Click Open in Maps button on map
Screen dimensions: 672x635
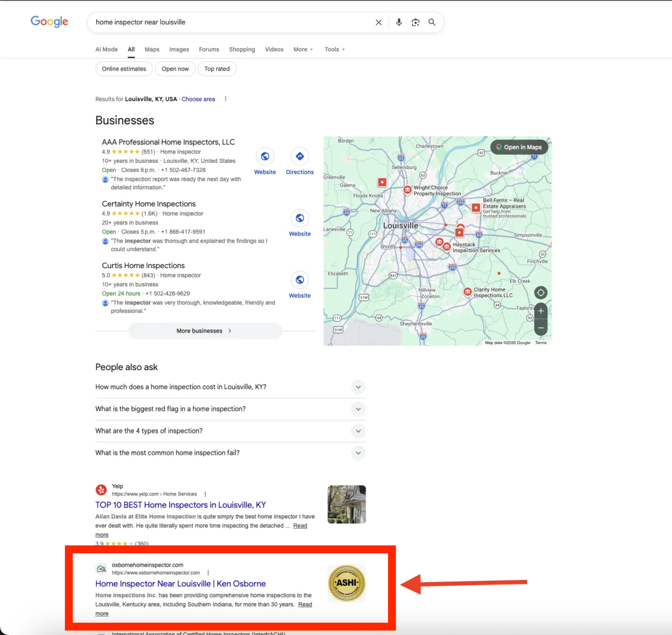coord(519,147)
